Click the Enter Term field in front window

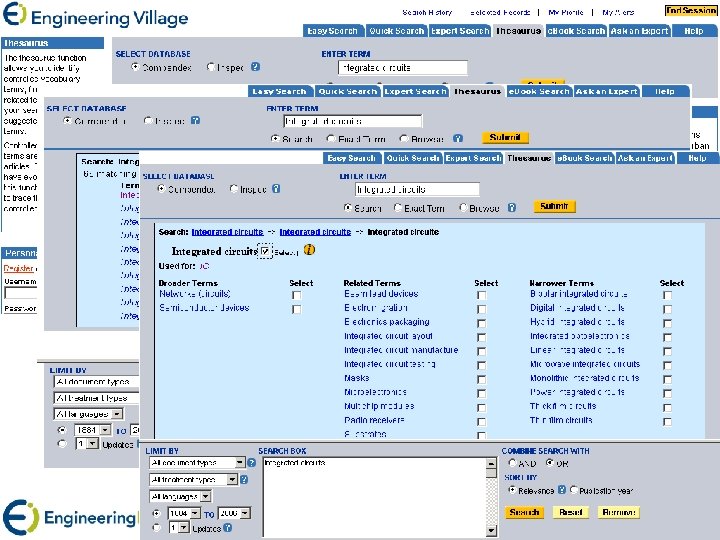point(417,189)
